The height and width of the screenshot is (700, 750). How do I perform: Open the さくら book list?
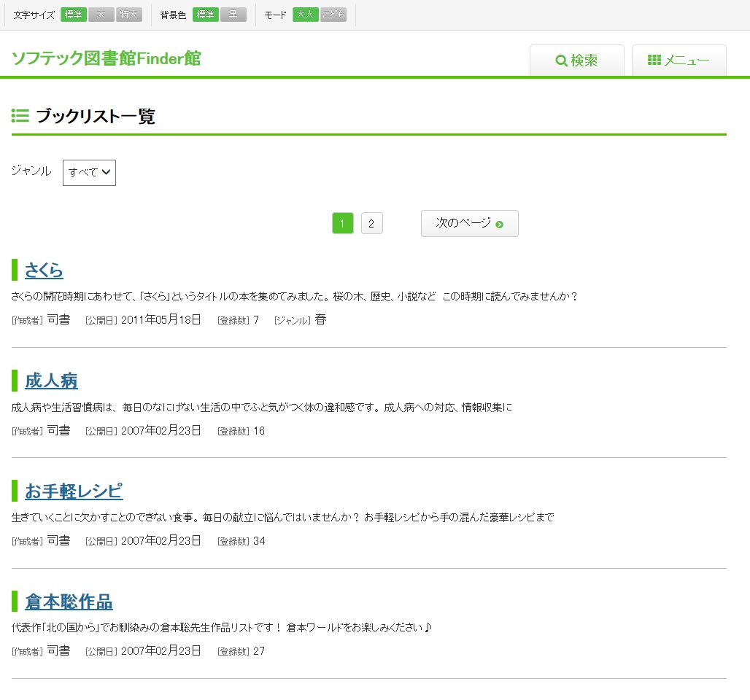(x=44, y=271)
